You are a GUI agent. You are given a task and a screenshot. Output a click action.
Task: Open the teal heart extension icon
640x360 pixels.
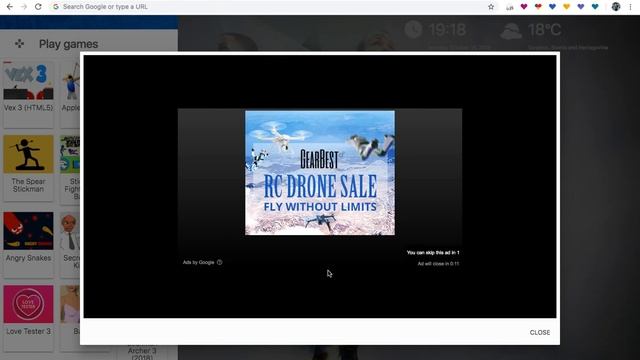(x=595, y=7)
